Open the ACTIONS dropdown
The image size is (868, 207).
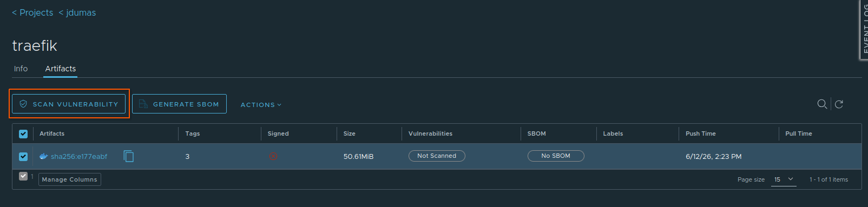click(261, 105)
